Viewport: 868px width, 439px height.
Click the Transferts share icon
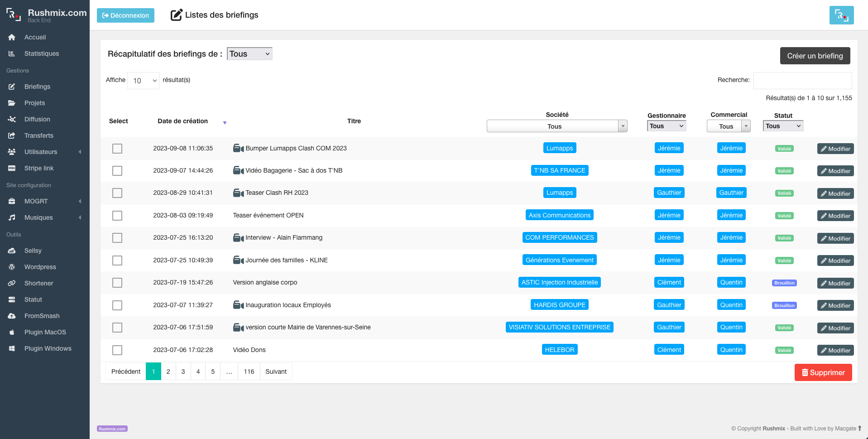(x=12, y=135)
